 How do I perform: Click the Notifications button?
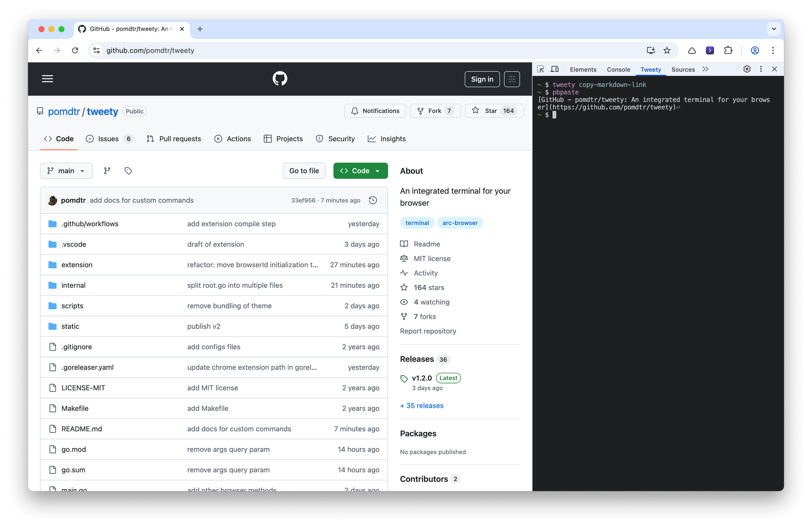pos(375,111)
